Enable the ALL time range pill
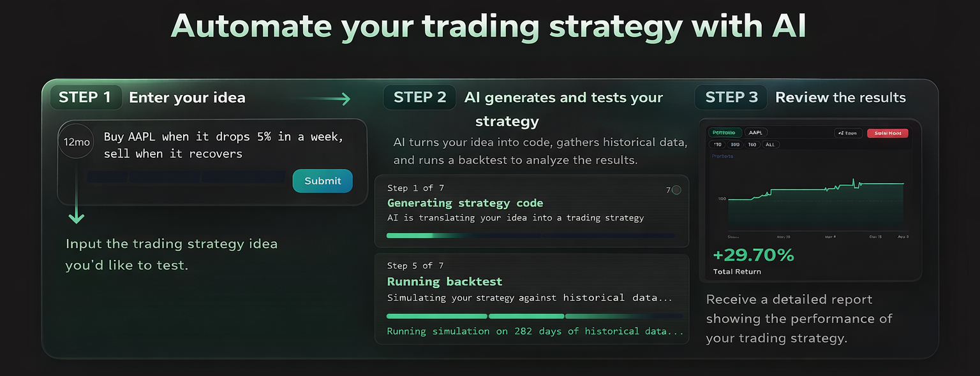980x376 pixels. (770, 144)
